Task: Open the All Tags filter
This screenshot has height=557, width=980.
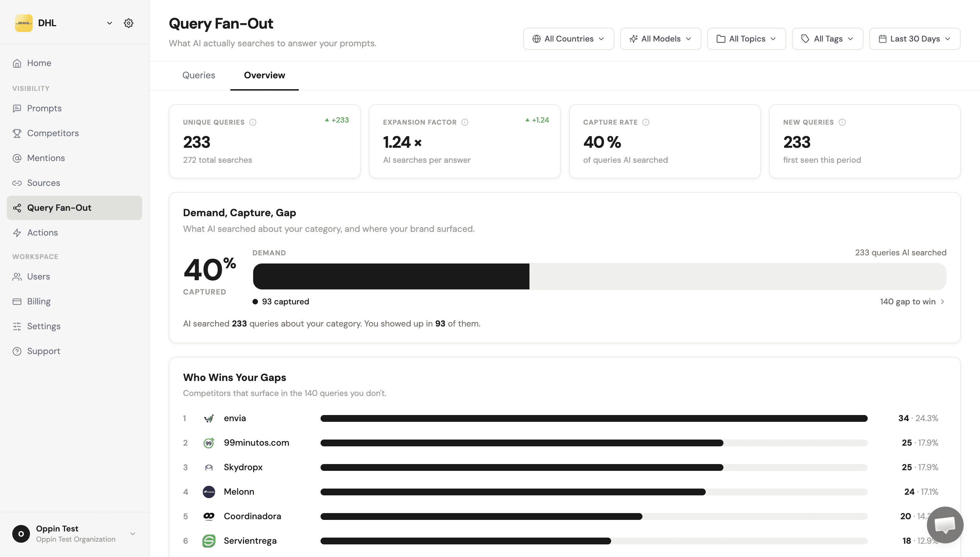Action: tap(828, 38)
